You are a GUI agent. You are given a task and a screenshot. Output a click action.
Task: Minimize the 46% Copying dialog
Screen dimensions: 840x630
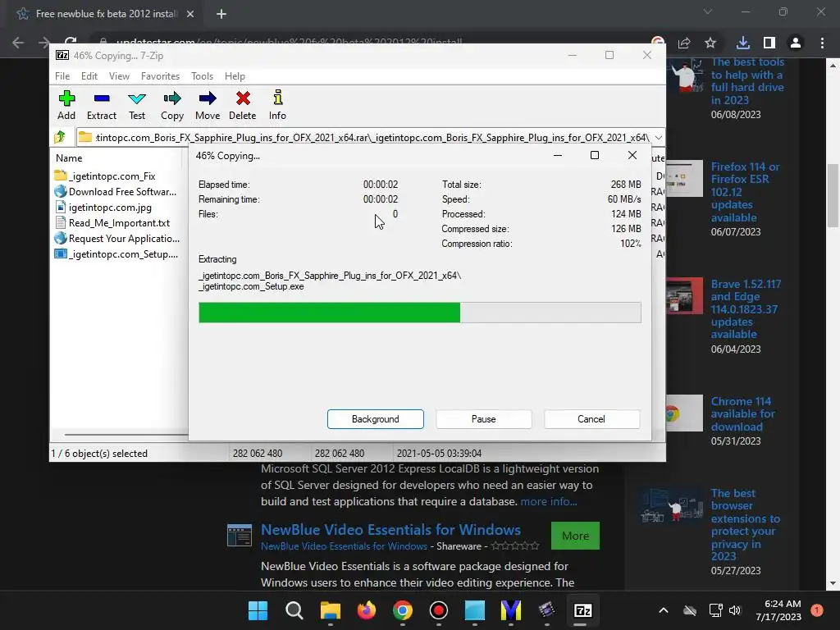(x=558, y=155)
